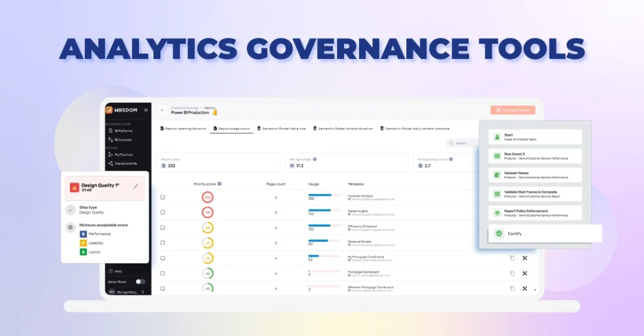Toggle the Admin Mode switch

140,281
